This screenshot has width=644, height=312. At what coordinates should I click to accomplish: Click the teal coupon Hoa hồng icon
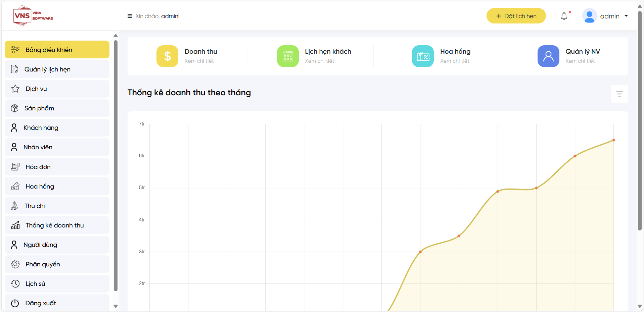(423, 56)
